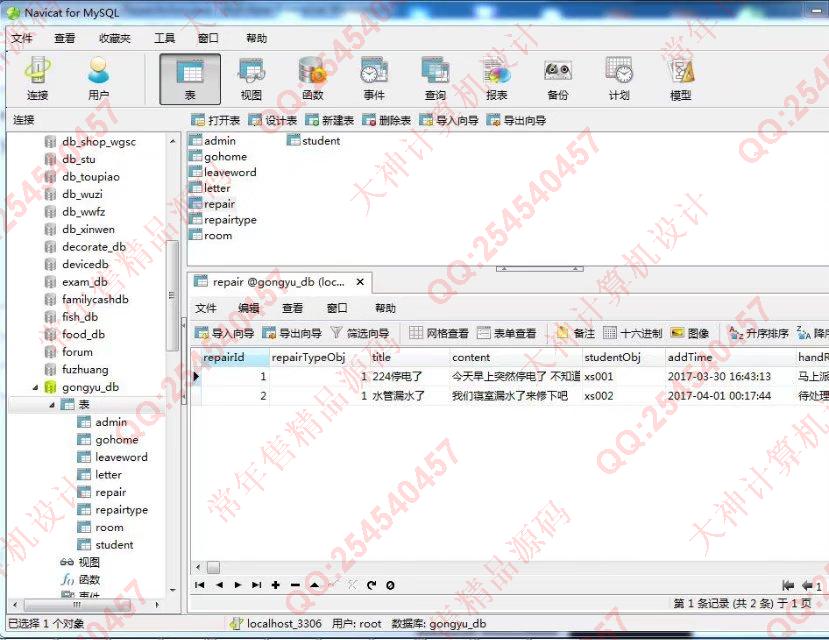Click the grid horizontal scrollbar thumb
The height and width of the screenshot is (640, 829).
(213, 568)
